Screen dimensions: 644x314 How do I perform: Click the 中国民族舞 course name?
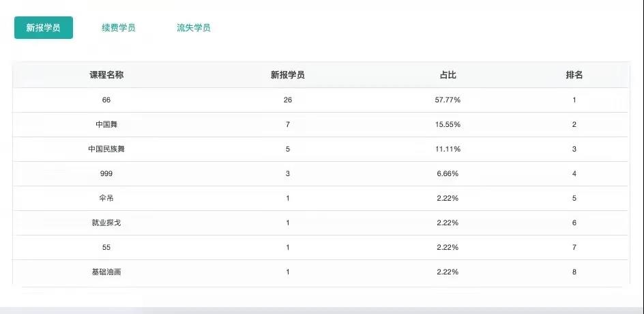tap(106, 149)
